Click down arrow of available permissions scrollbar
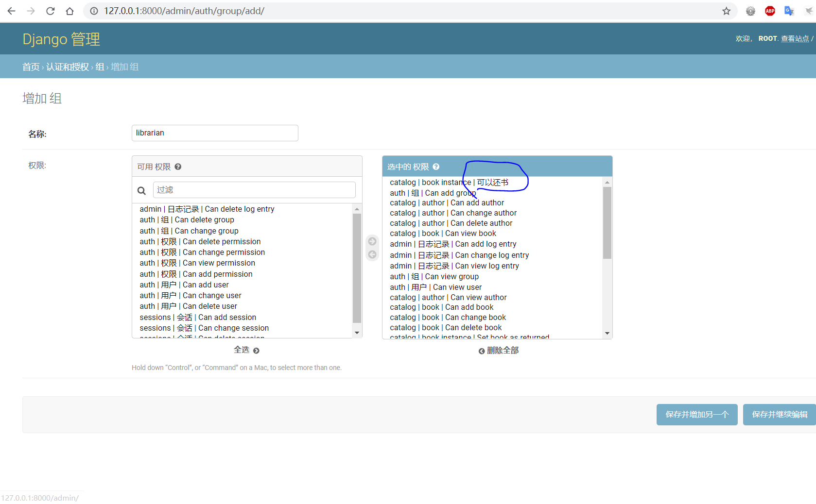The height and width of the screenshot is (504, 816). tap(357, 333)
